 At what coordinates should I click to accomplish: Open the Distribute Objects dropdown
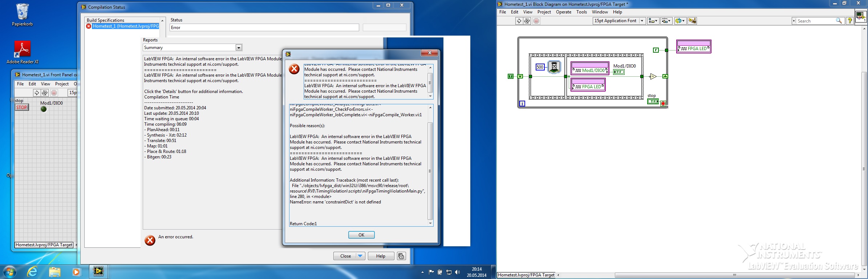click(x=666, y=21)
